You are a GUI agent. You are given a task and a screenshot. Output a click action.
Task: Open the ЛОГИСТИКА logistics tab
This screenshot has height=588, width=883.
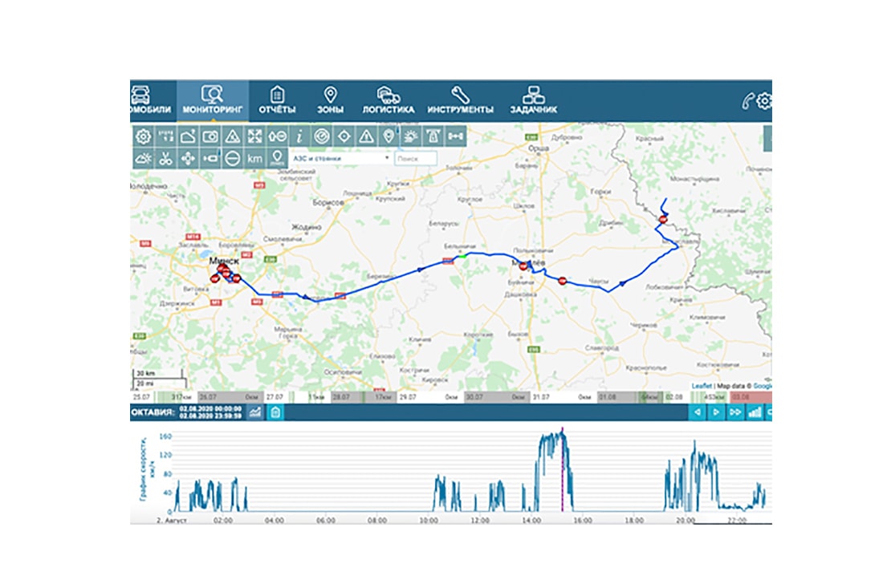pos(388,101)
